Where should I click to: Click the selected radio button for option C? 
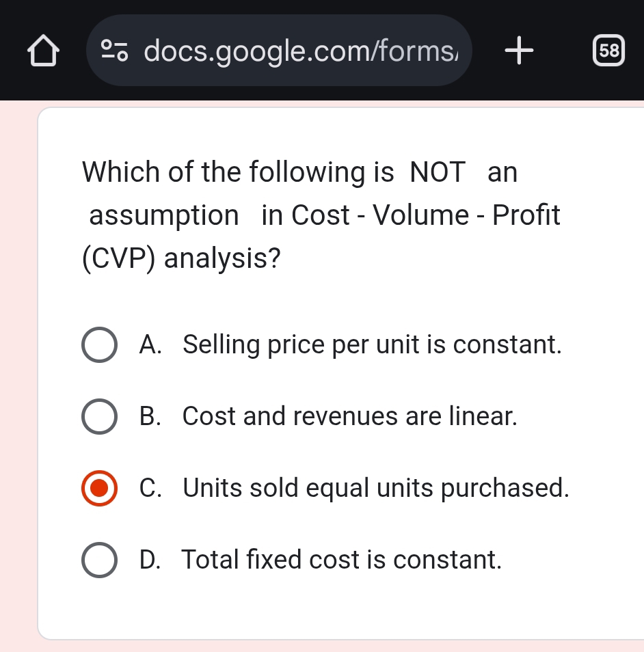point(99,489)
